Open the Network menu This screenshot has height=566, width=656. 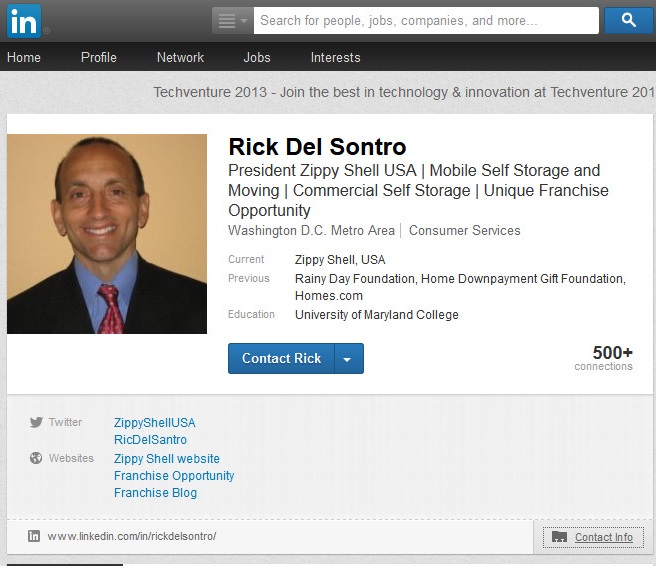tap(180, 57)
